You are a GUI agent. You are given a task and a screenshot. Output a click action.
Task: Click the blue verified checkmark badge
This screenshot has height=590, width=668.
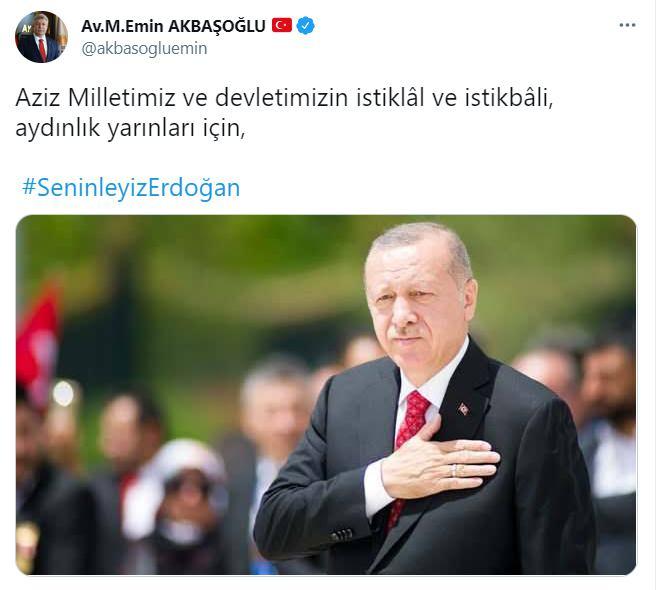(305, 26)
